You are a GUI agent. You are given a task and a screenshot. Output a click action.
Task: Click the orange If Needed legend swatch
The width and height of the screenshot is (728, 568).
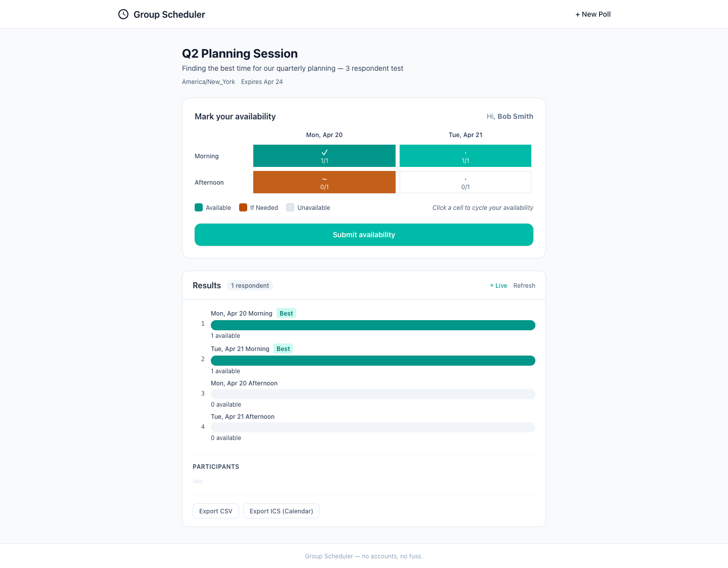pos(243,207)
